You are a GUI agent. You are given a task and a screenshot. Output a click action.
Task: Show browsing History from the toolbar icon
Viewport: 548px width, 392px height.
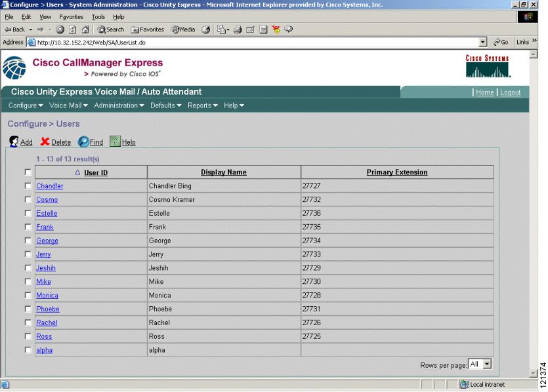pos(206,29)
